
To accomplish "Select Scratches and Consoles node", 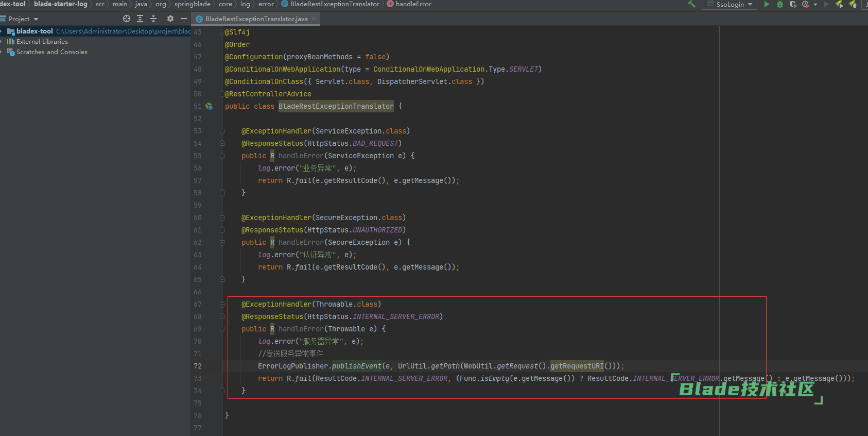I will coord(51,52).
